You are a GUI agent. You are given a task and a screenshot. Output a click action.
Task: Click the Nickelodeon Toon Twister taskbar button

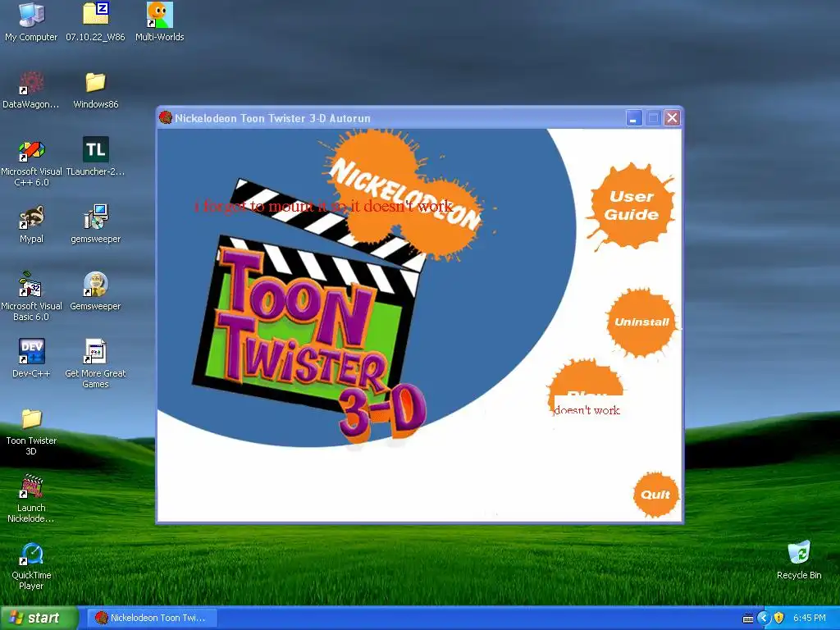point(153,618)
